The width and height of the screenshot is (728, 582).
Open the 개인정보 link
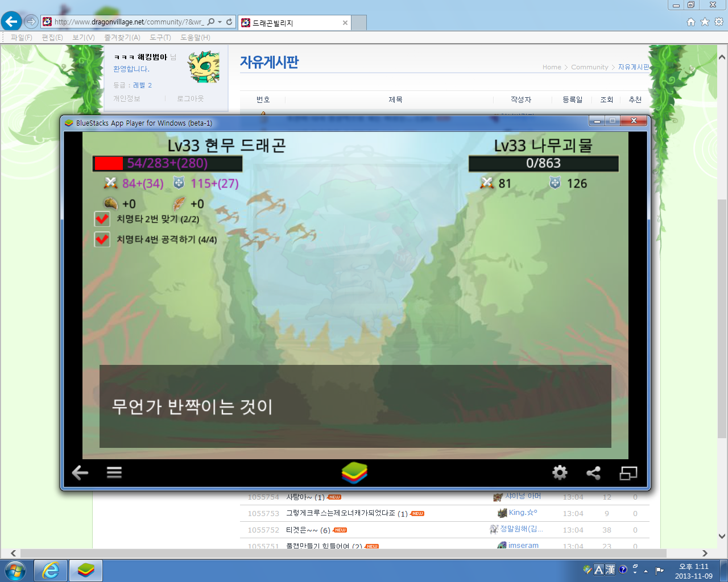click(x=126, y=98)
